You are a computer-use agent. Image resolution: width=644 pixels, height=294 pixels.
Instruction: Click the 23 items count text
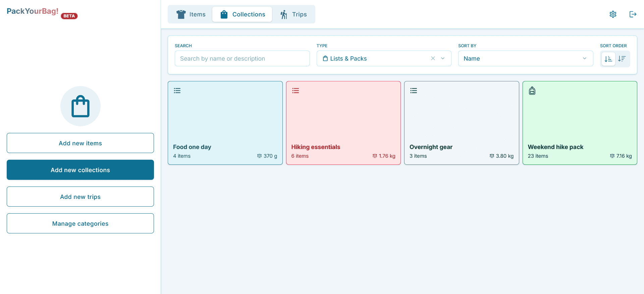click(x=538, y=156)
